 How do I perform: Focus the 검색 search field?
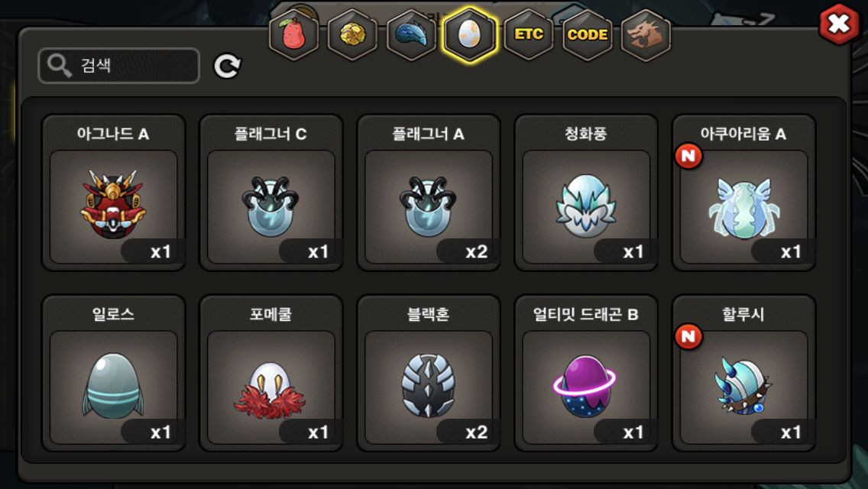(x=118, y=66)
